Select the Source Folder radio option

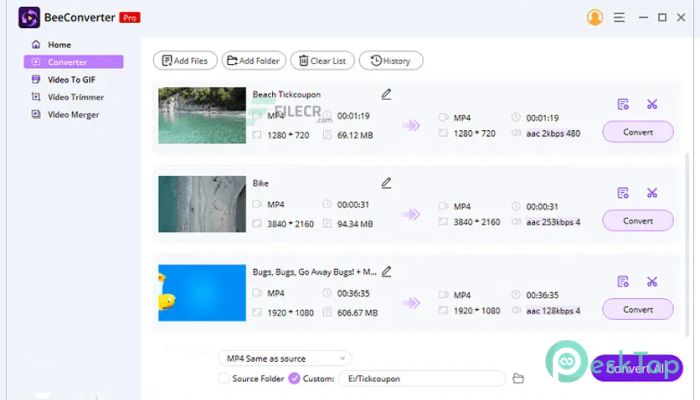click(x=224, y=379)
